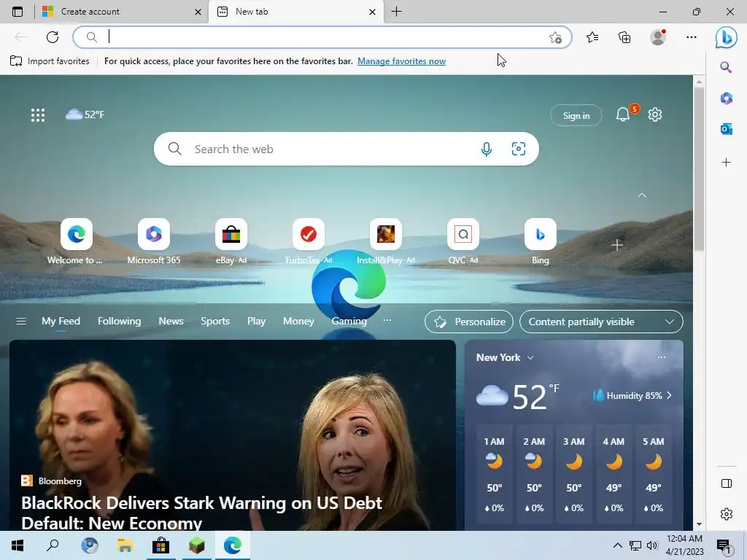This screenshot has width=747, height=560.
Task: Select the News feed tab
Action: pyautogui.click(x=171, y=322)
